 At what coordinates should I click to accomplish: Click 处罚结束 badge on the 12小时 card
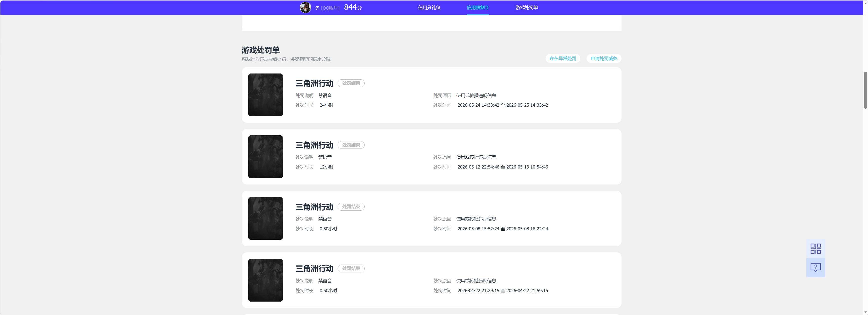351,145
